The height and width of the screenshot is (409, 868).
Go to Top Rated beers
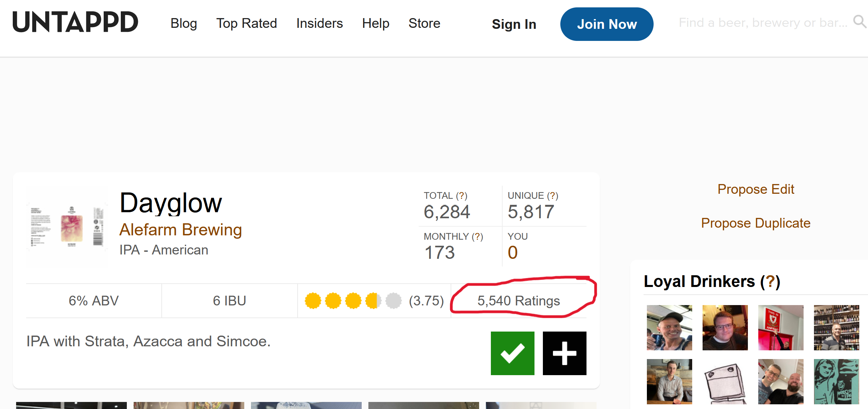(x=246, y=23)
